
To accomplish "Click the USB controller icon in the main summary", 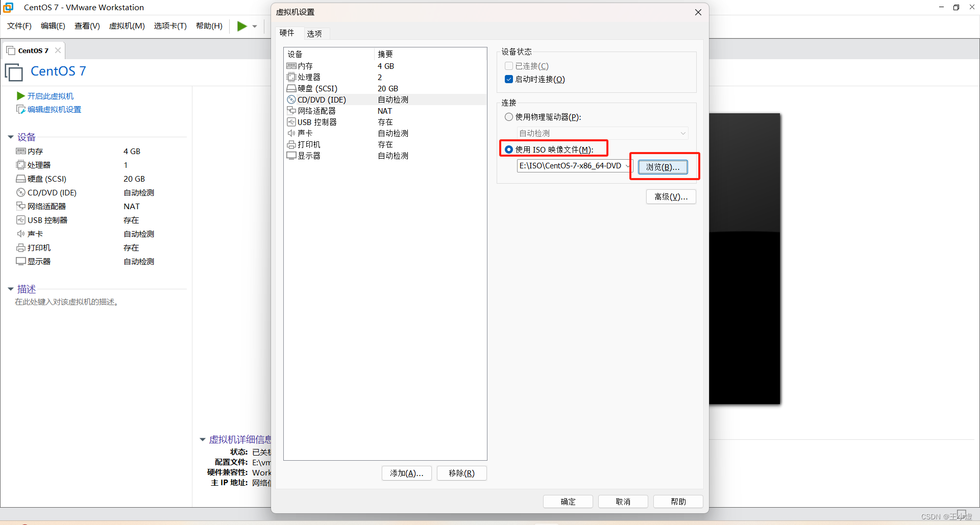I will pyautogui.click(x=21, y=220).
